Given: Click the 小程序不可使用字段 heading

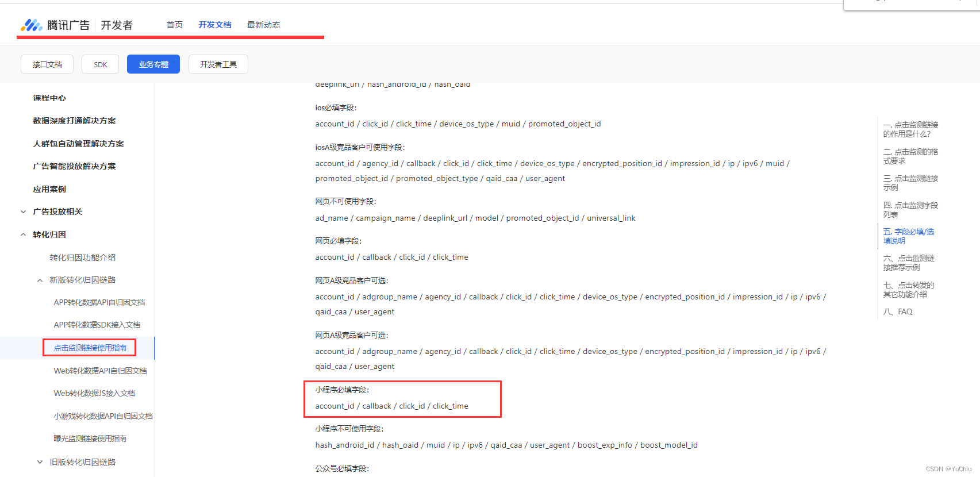Looking at the screenshot, I should (x=349, y=429).
